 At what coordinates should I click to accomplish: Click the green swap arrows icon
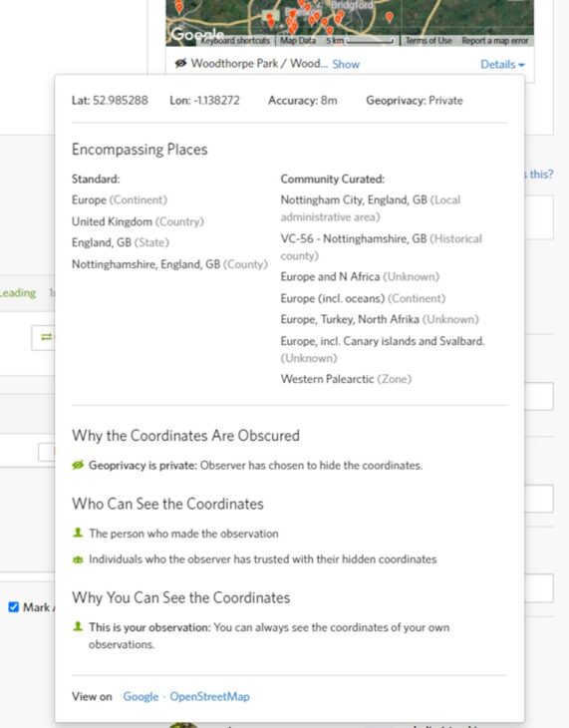pyautogui.click(x=47, y=337)
